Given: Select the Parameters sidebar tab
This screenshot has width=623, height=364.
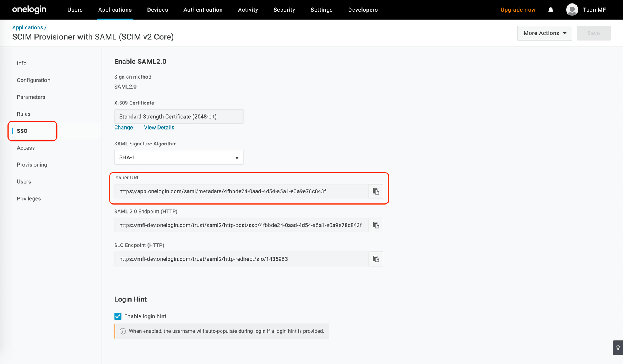Looking at the screenshot, I should click(31, 97).
